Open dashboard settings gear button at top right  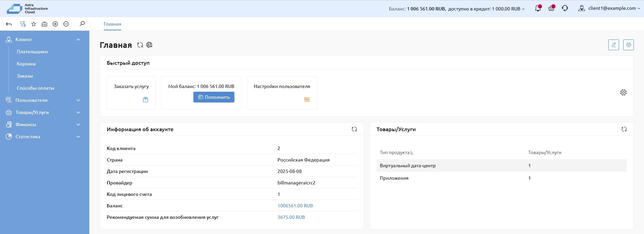(x=629, y=45)
